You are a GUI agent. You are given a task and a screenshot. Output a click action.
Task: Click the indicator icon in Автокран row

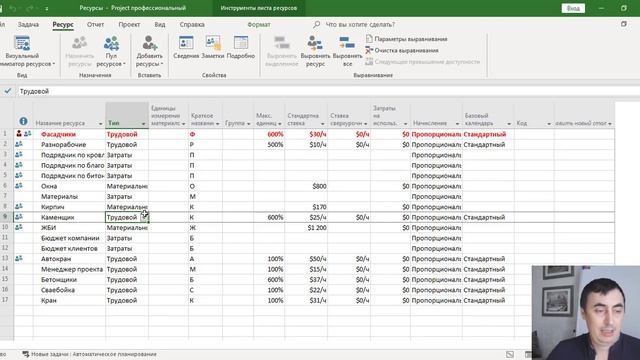pyautogui.click(x=19, y=258)
